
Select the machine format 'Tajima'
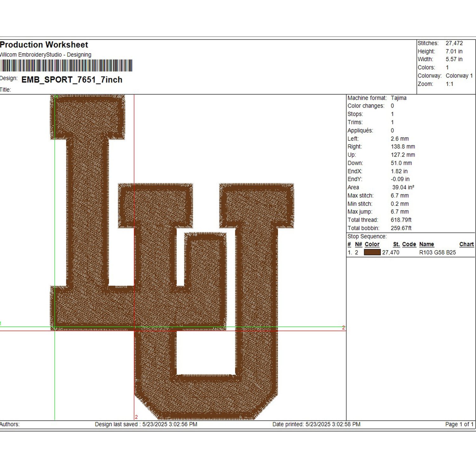click(x=399, y=98)
